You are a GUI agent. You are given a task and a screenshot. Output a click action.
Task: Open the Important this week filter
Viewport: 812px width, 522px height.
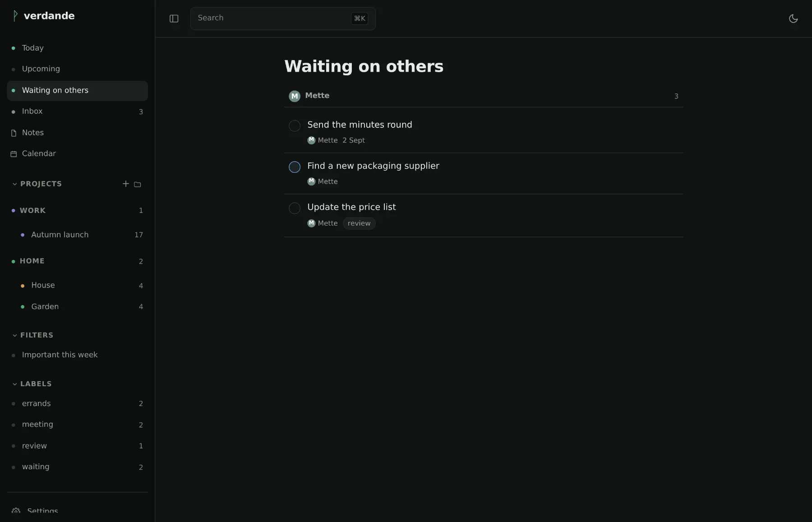point(77,355)
